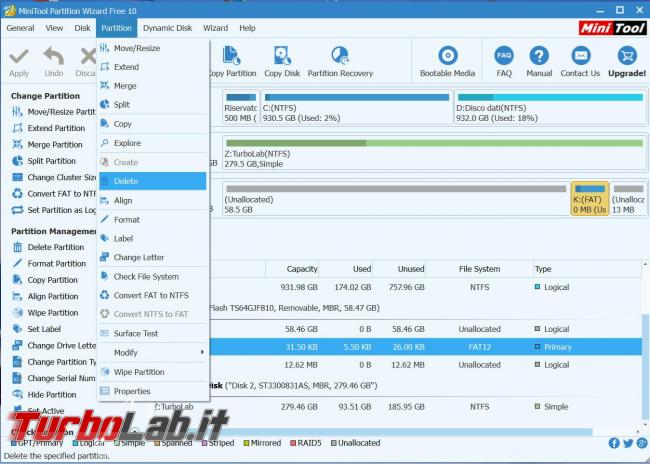Select Delete Partition in the sidebar

[48, 247]
